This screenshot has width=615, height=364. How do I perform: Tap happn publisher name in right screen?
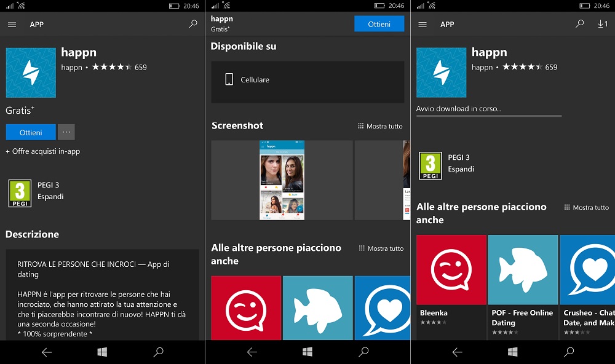tap(482, 68)
